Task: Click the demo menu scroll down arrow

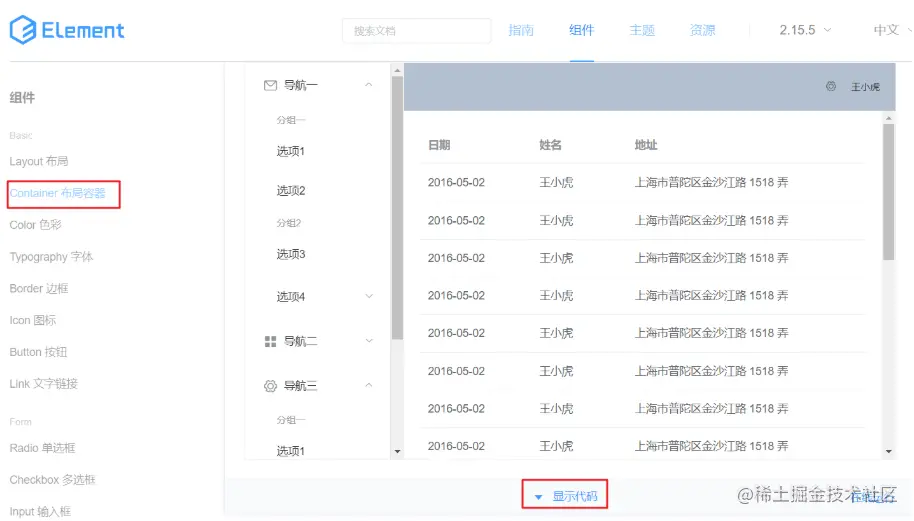Action: coord(397,452)
